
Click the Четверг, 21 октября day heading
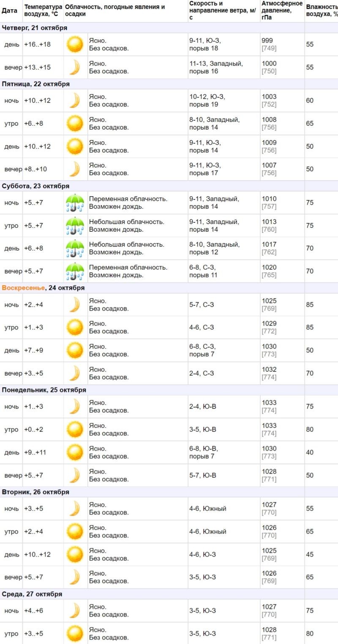click(35, 28)
